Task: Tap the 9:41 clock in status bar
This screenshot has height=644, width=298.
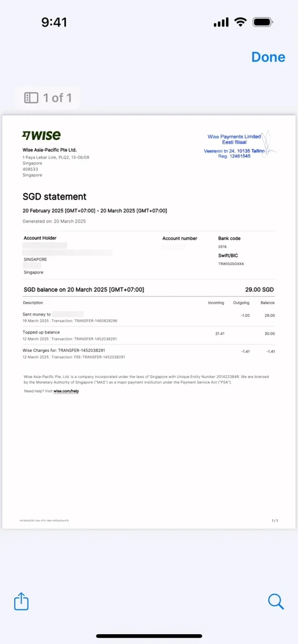Action: click(54, 22)
